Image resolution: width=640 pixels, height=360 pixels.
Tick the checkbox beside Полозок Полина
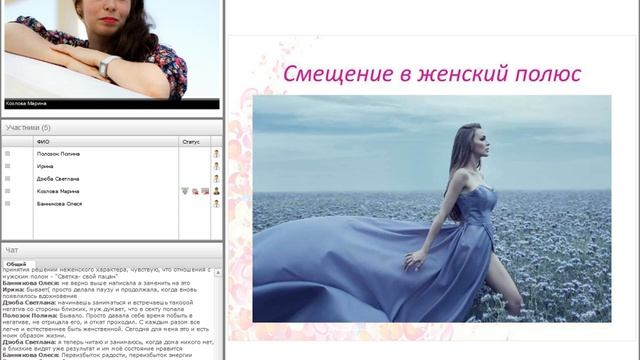tap(7, 153)
